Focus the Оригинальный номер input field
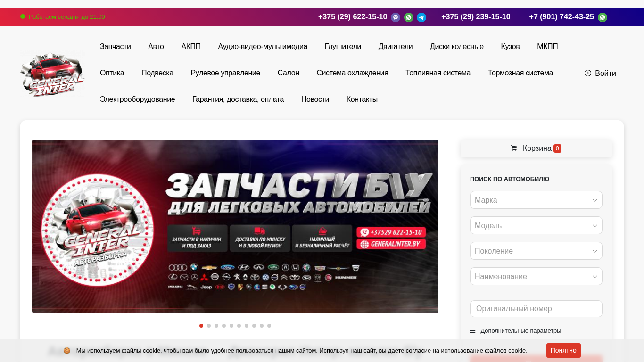The height and width of the screenshot is (362, 644). (536, 309)
